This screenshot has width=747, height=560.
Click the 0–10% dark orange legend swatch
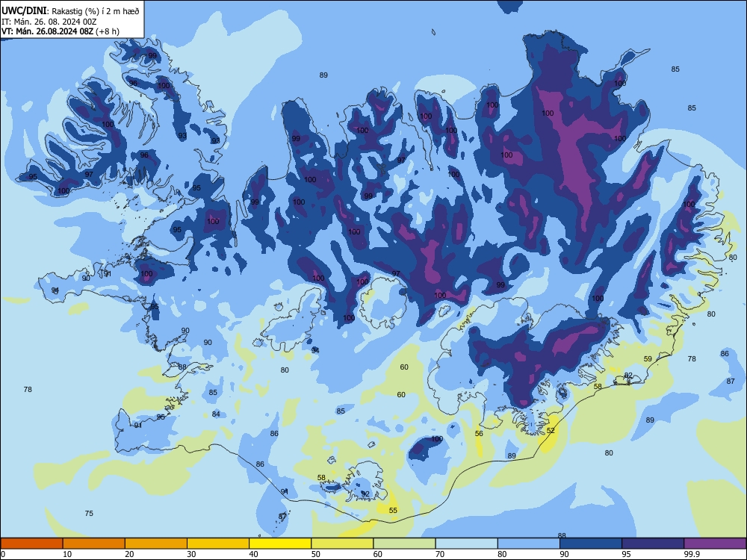(x=31, y=544)
